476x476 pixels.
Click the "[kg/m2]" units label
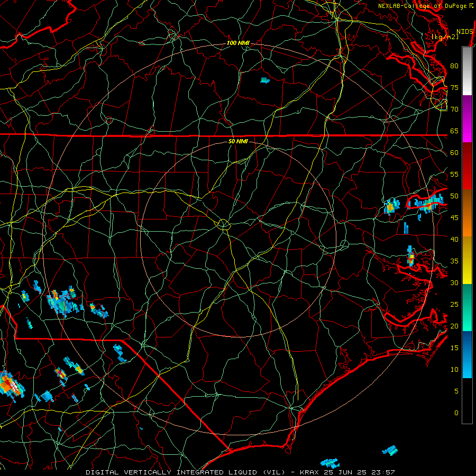click(x=445, y=37)
